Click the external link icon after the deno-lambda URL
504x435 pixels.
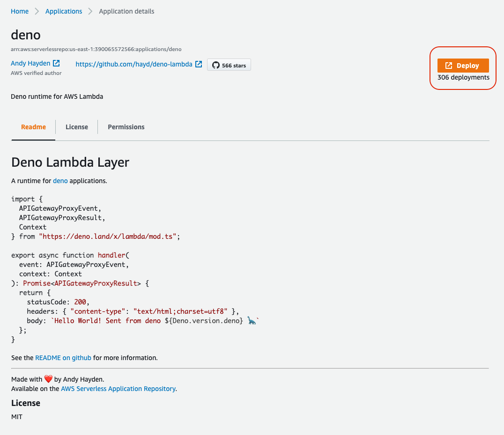(x=199, y=64)
